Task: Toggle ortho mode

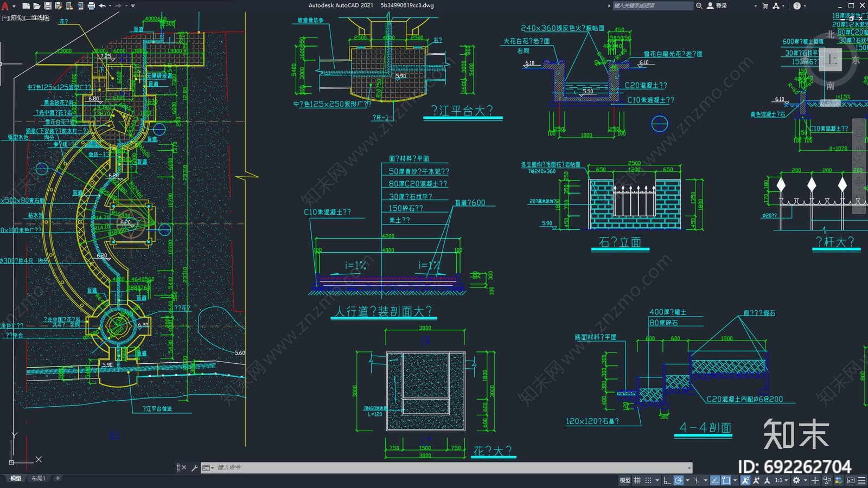Action: (x=667, y=480)
